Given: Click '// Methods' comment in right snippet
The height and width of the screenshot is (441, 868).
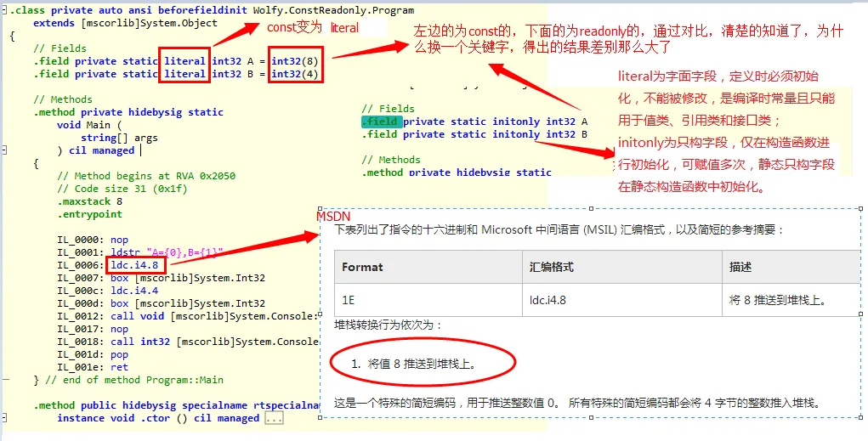Looking at the screenshot, I should [391, 160].
